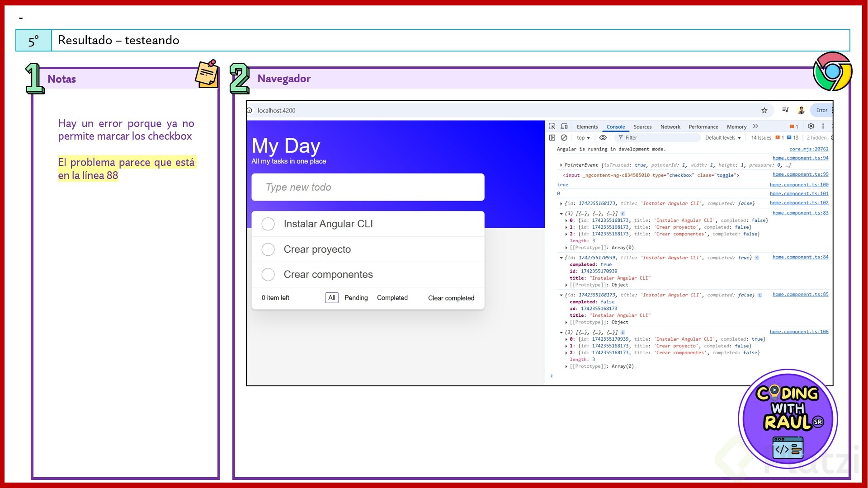Open the Default levels dropdown
Screen dimensions: 868x488
[x=723, y=138]
